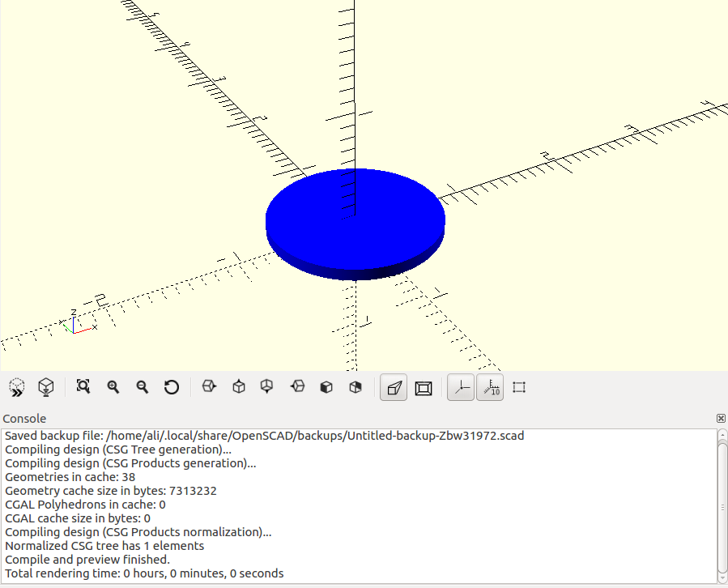Toggle Orthogonal projection mode
This screenshot has width=728, height=588.
click(424, 387)
